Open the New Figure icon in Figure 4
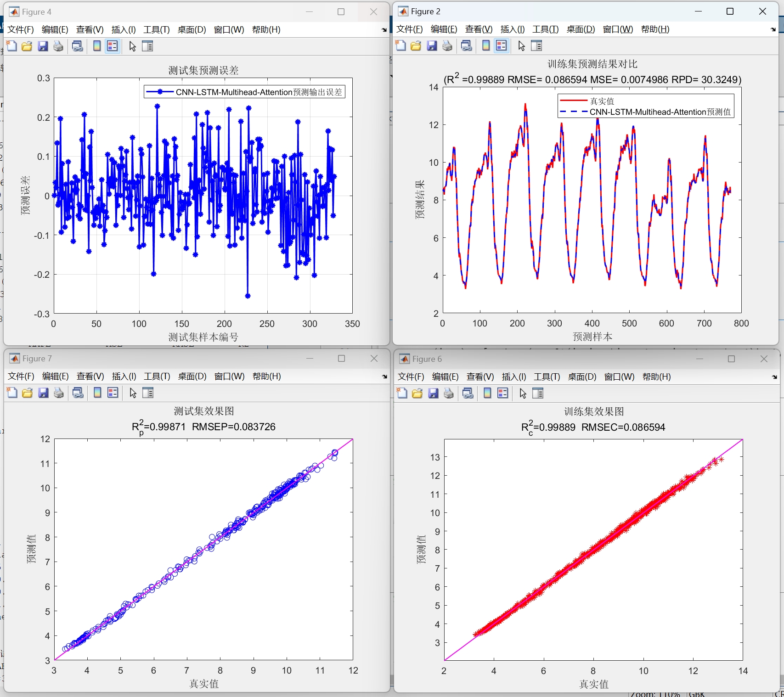 11,46
